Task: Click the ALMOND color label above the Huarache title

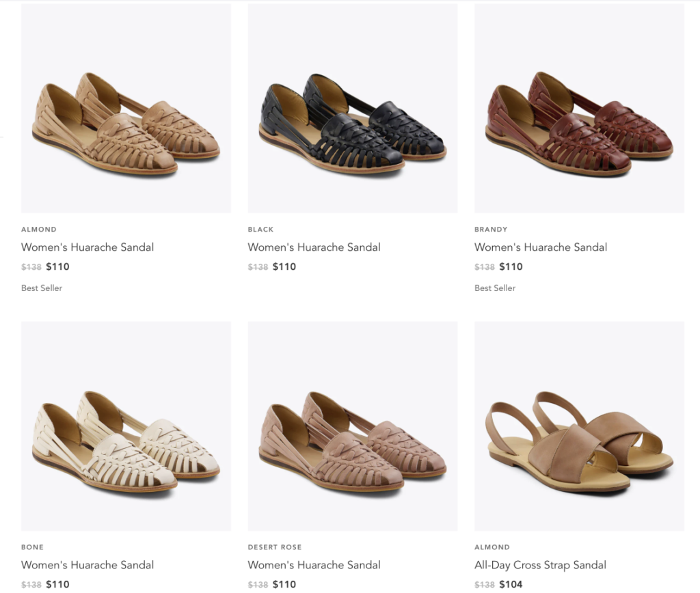Action: pos(39,230)
